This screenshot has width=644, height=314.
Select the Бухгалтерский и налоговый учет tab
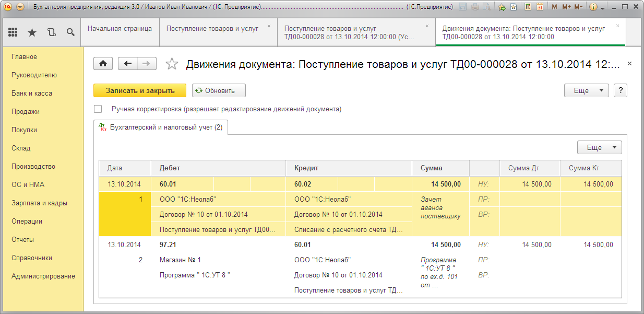click(x=161, y=127)
